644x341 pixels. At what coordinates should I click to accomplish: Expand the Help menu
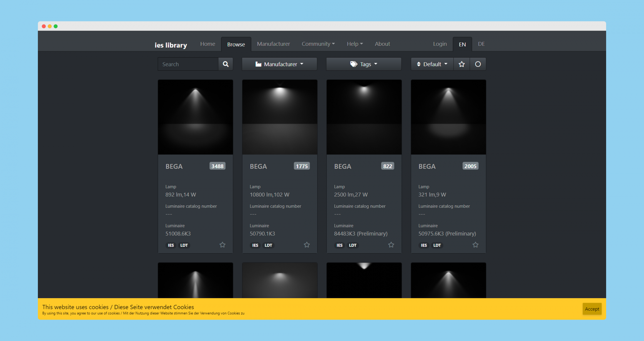(355, 44)
